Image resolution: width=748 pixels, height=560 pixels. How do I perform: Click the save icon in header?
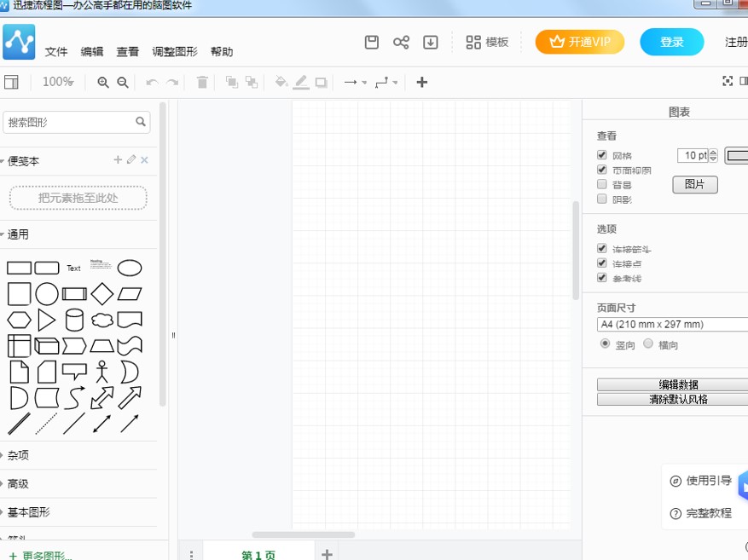pyautogui.click(x=372, y=43)
